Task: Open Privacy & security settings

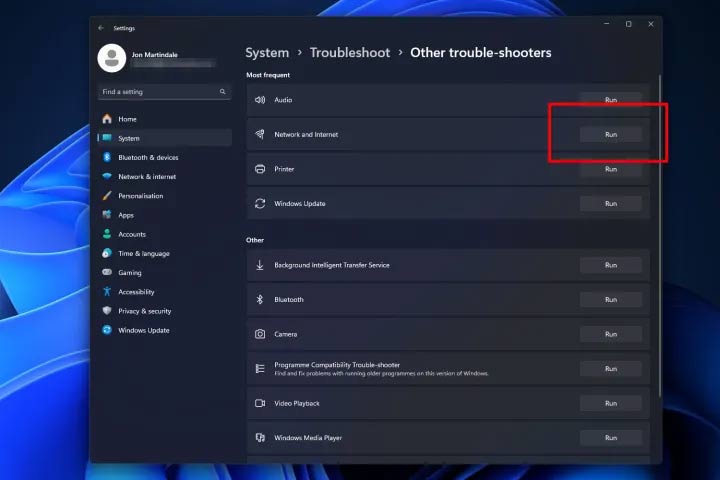Action: point(164,311)
